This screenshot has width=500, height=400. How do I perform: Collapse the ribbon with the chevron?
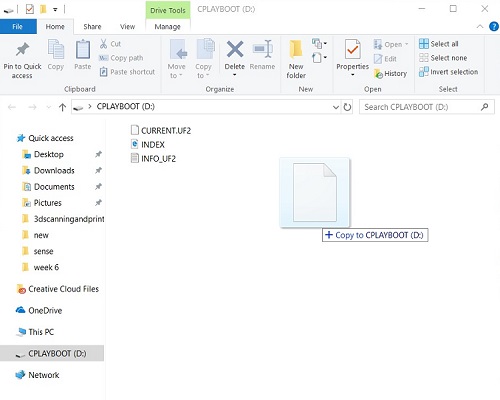click(480, 26)
